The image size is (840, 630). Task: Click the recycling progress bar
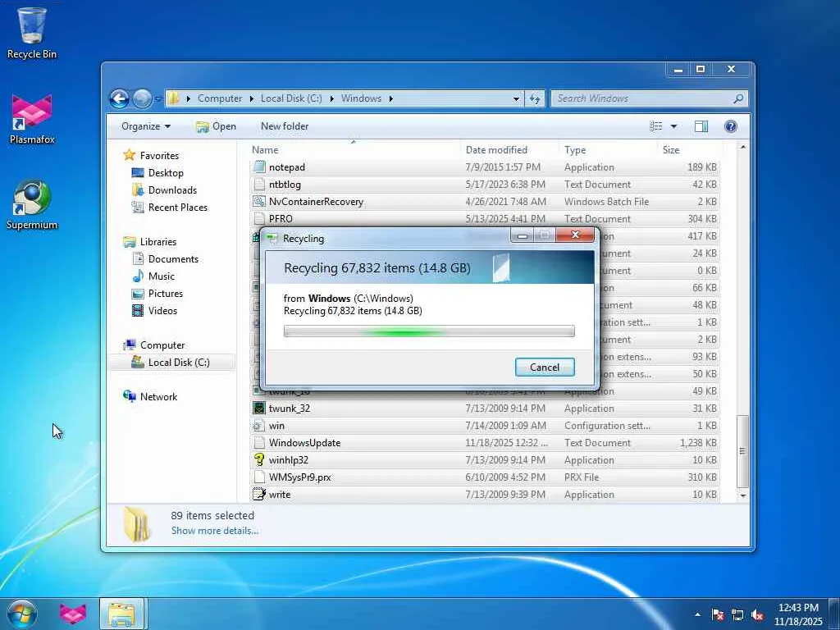[429, 331]
